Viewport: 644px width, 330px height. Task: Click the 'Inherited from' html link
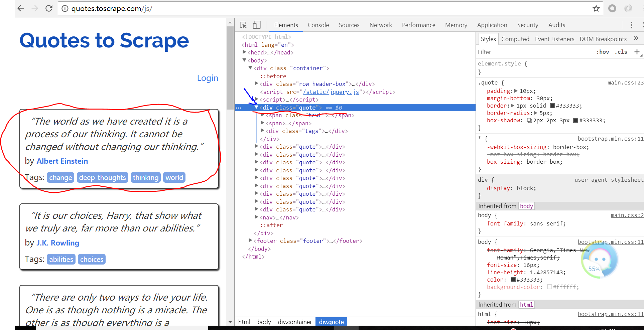[526, 305]
